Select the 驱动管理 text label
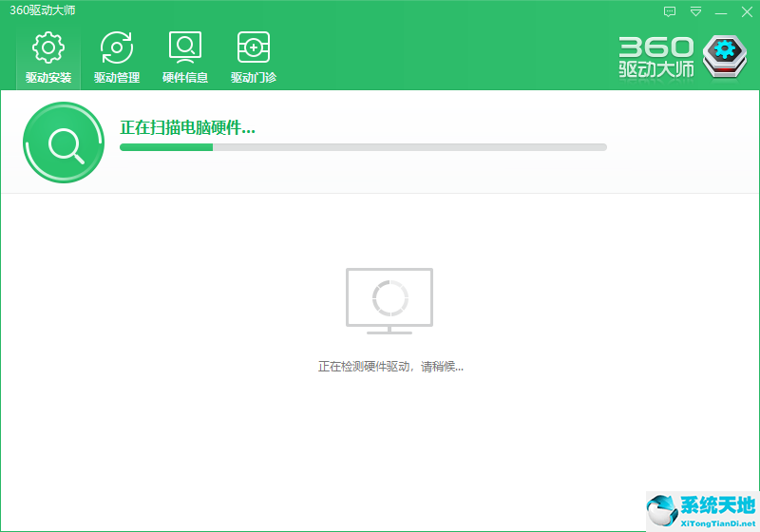This screenshot has width=760, height=532. pos(117,78)
